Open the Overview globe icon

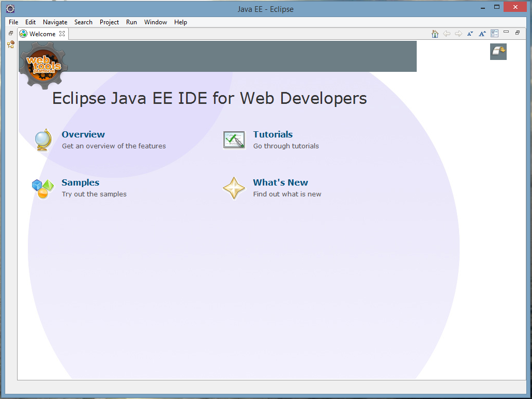[43, 140]
